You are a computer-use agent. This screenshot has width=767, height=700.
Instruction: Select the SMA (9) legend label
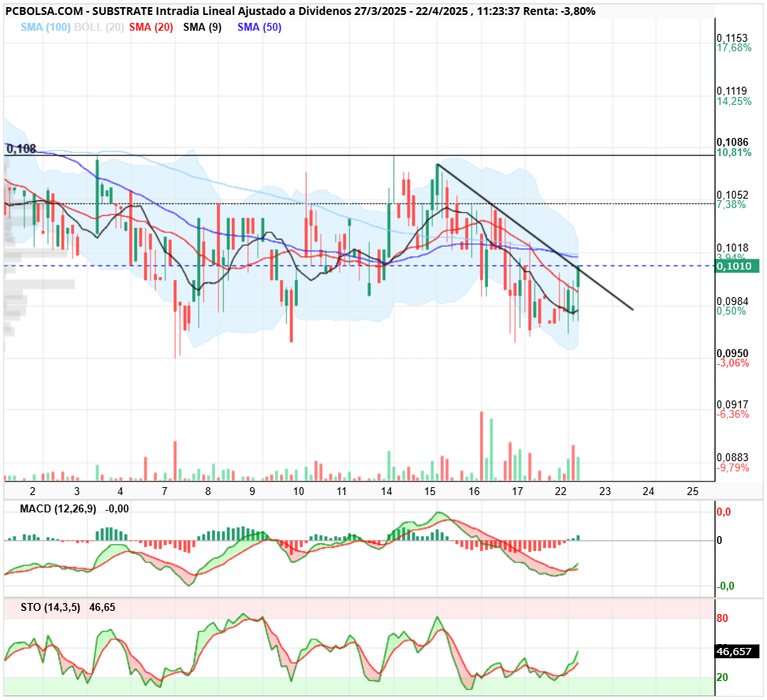tap(203, 28)
